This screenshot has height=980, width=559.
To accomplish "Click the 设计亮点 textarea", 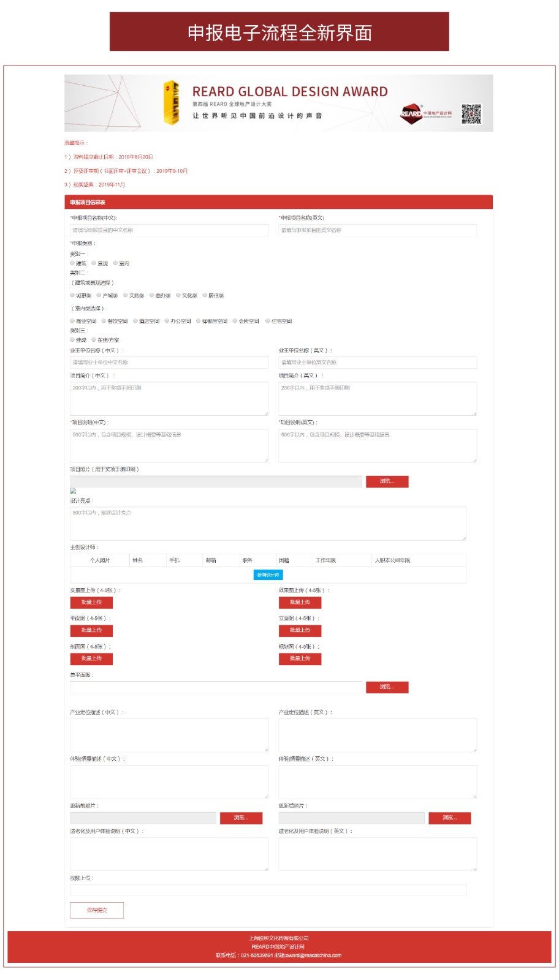I will [x=268, y=524].
